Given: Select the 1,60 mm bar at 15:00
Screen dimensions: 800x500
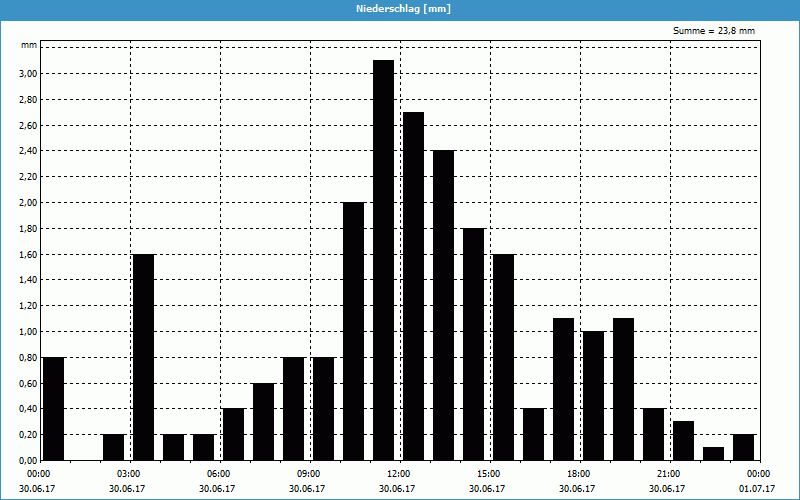Looking at the screenshot, I should click(503, 357).
